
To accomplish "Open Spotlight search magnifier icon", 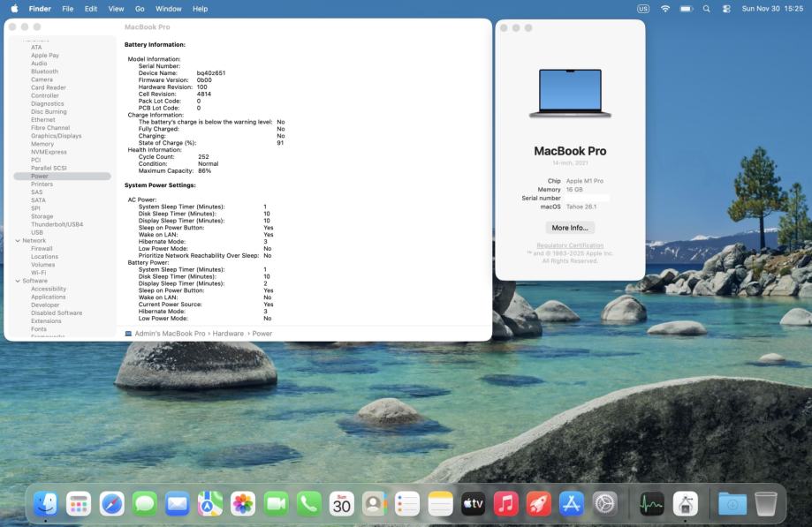I will 707,9.
